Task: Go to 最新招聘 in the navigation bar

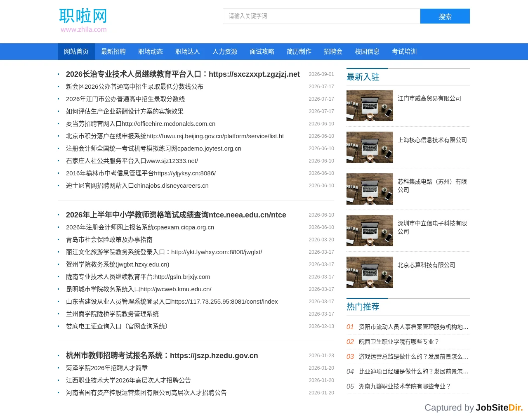Action: [113, 52]
